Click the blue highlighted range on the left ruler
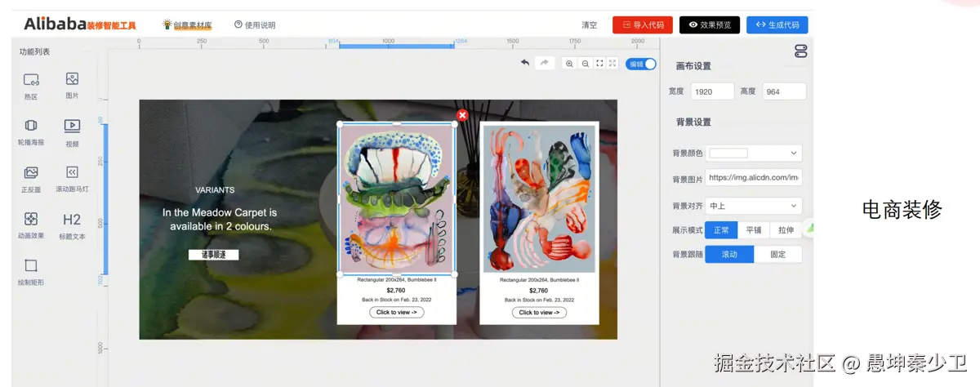 pyautogui.click(x=105, y=198)
